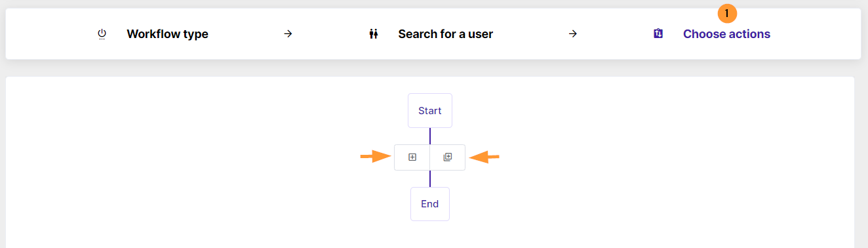868x248 pixels.
Task: Click the clipboard icon beside Choose actions
Action: click(x=658, y=34)
